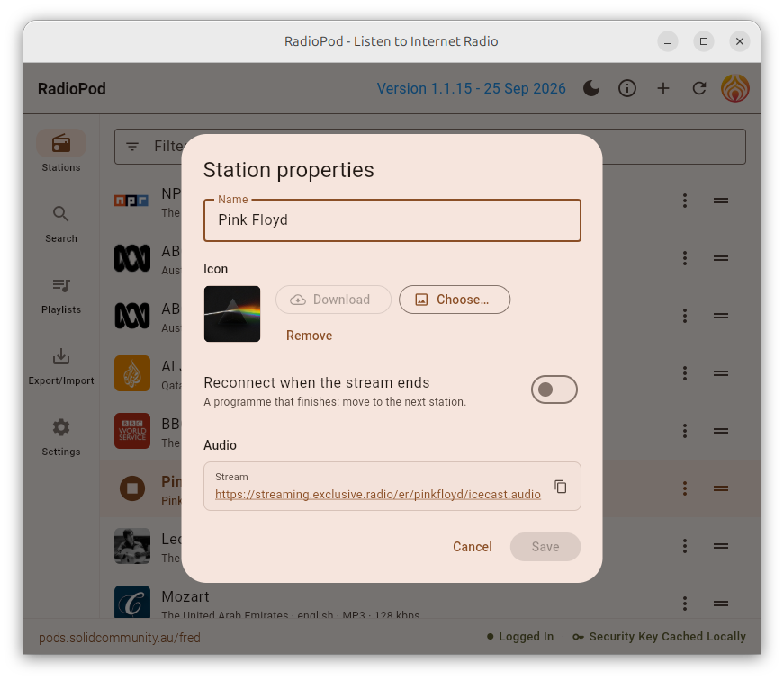This screenshot has width=784, height=680.
Task: Open the stream URL link
Action: point(377,494)
